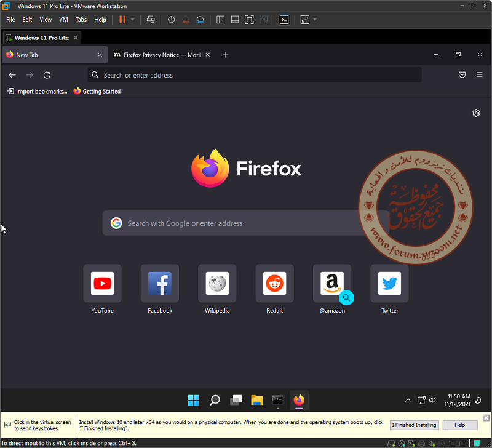Close the New Tab tab
This screenshot has height=448, width=492.
pyautogui.click(x=100, y=55)
